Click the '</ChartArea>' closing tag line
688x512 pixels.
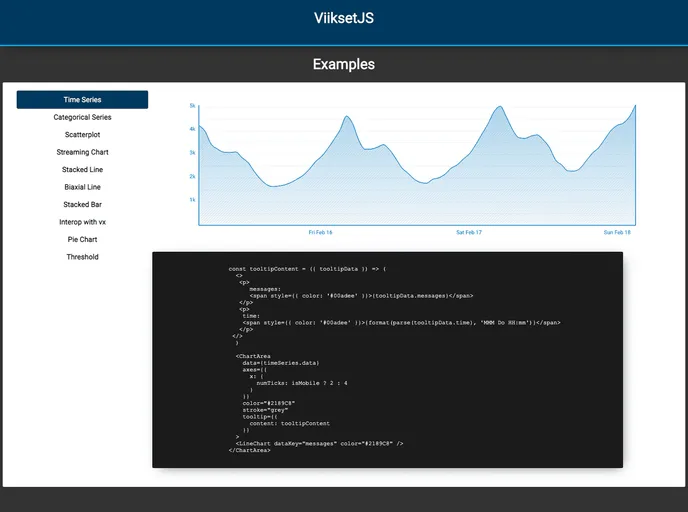point(249,450)
